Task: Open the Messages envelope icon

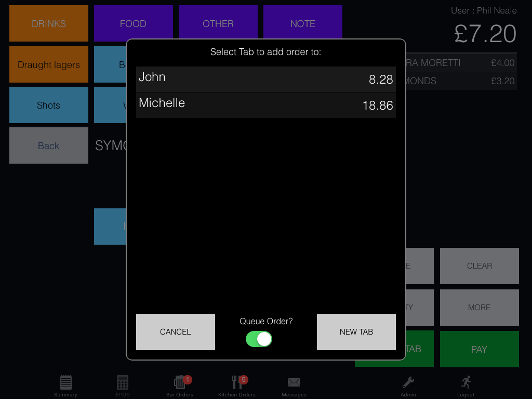Action: coord(294,383)
